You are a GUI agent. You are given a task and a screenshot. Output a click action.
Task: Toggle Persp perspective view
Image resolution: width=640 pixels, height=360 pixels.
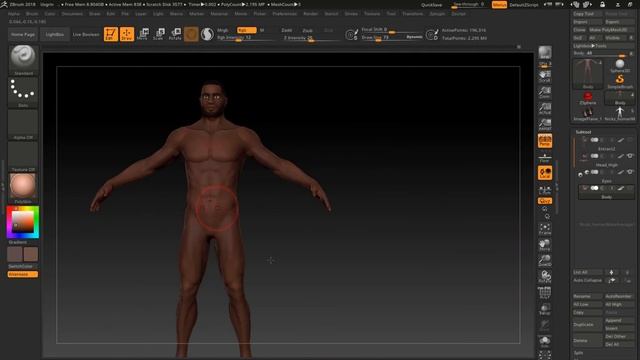[x=545, y=141]
